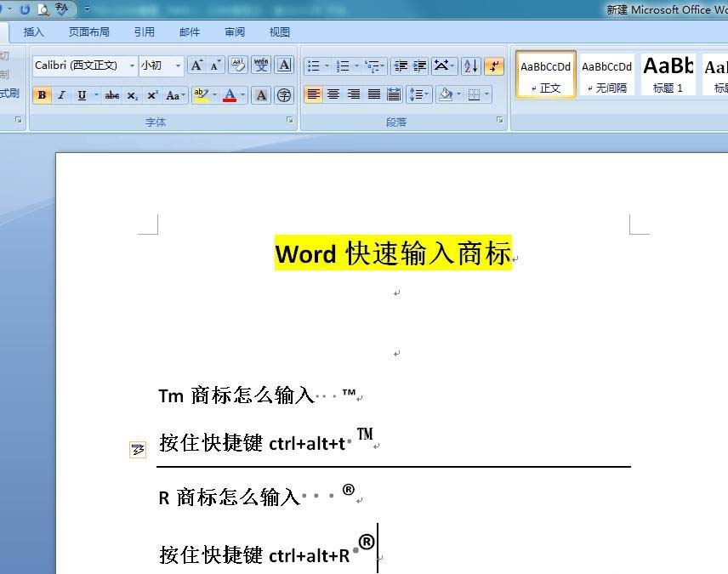
Task: Toggle Italic formatting
Action: pos(62,95)
